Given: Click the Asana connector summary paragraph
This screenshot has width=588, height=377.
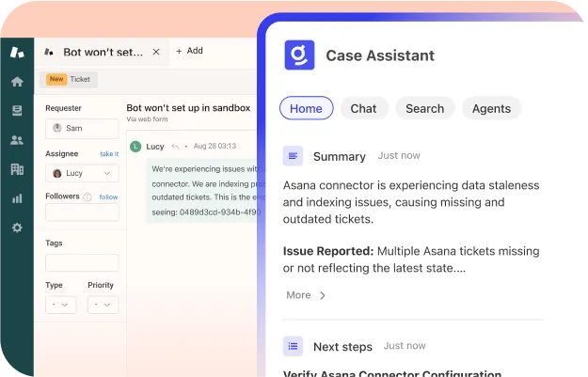Looking at the screenshot, I should 411,202.
